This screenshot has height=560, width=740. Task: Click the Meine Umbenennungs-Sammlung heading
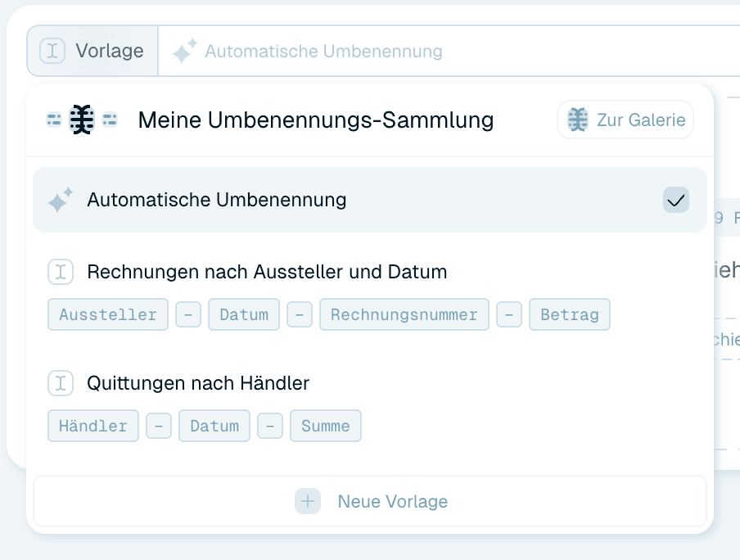coord(316,120)
